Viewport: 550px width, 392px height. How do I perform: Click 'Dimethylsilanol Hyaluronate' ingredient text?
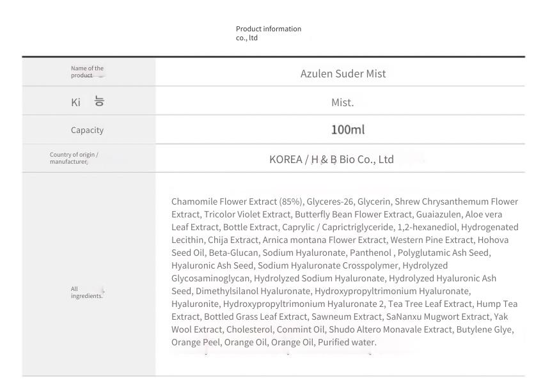coord(253,291)
